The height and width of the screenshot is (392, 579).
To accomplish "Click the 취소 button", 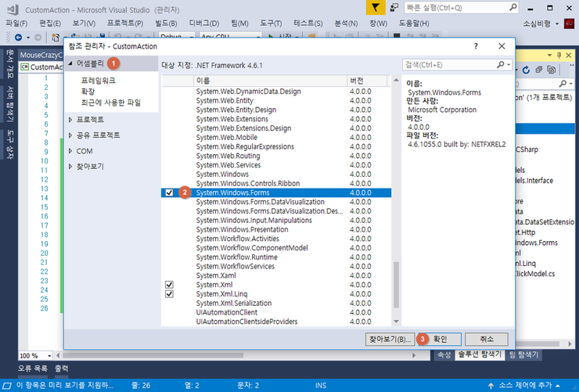I will (487, 339).
